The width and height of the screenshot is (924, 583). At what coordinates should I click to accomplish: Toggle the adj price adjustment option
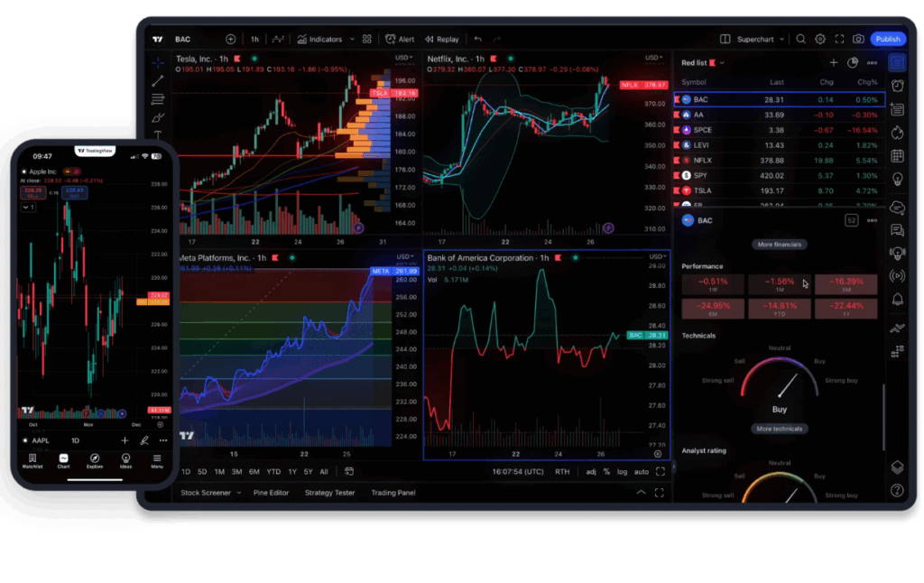coord(591,472)
